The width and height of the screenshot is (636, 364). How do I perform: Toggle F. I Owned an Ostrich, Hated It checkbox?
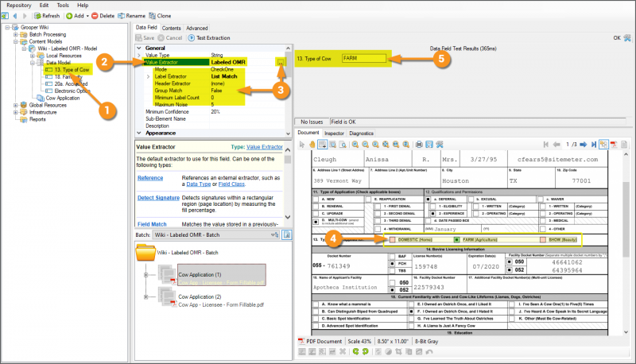(x=411, y=312)
